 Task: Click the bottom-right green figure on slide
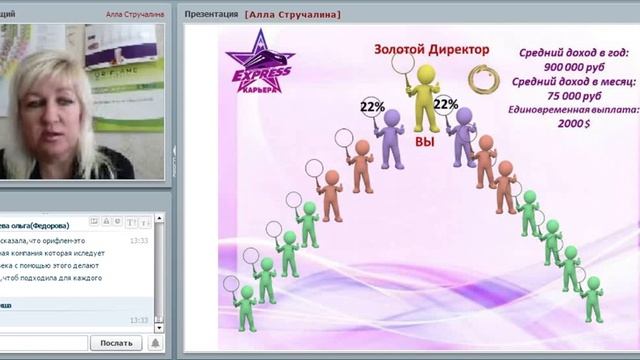[593, 299]
